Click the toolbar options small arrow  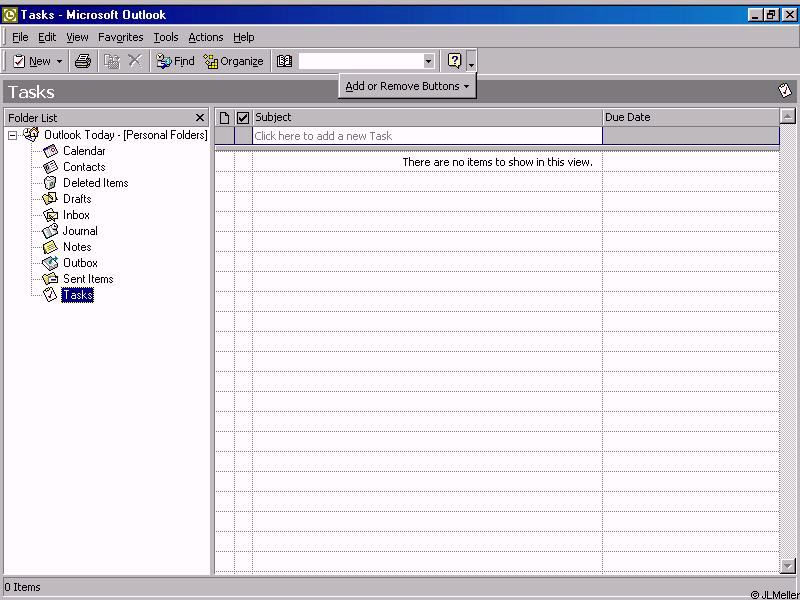471,61
